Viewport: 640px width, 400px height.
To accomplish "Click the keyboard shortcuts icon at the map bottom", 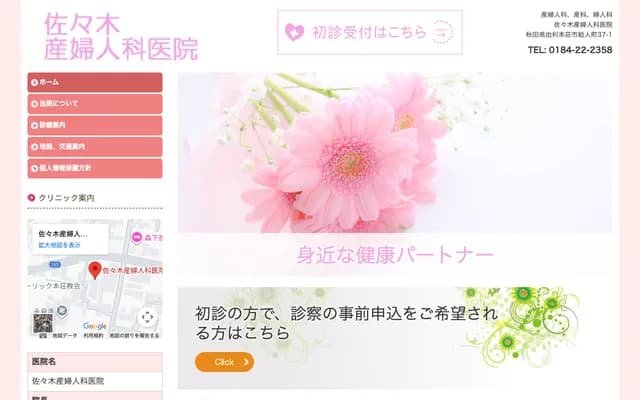I will (x=43, y=336).
